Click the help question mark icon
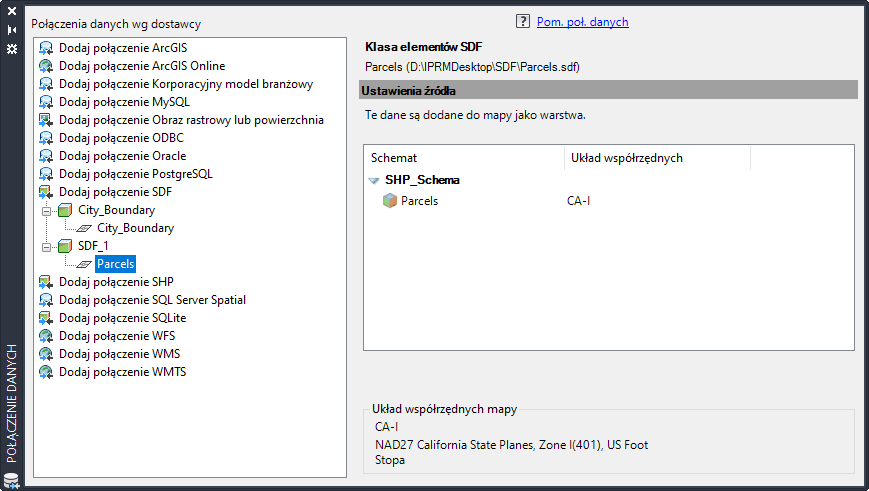 tap(522, 21)
